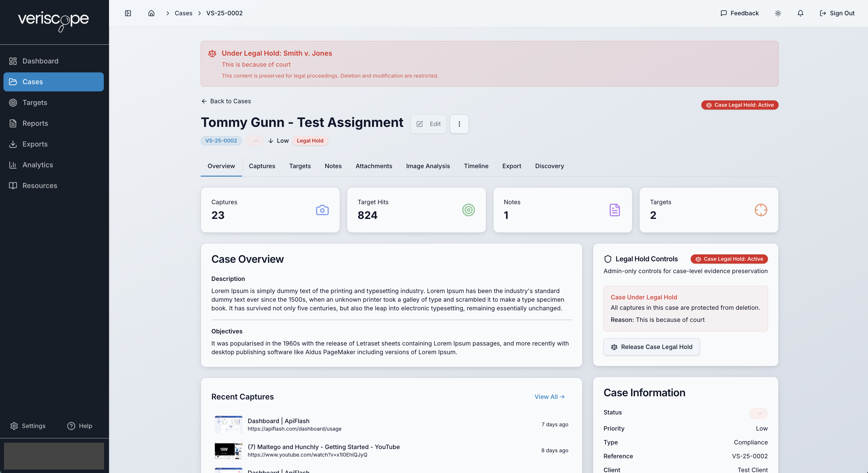Screen dimensions: 868x473
Task: Click the Target Hits bullseye icon
Action: 468,210
